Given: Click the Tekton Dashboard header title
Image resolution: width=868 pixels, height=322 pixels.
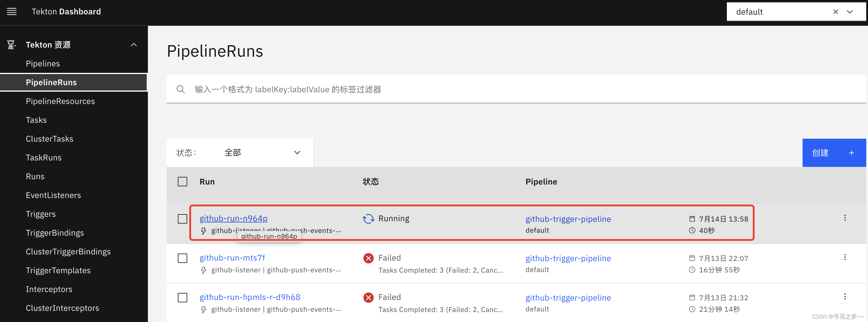Looking at the screenshot, I should tap(66, 12).
